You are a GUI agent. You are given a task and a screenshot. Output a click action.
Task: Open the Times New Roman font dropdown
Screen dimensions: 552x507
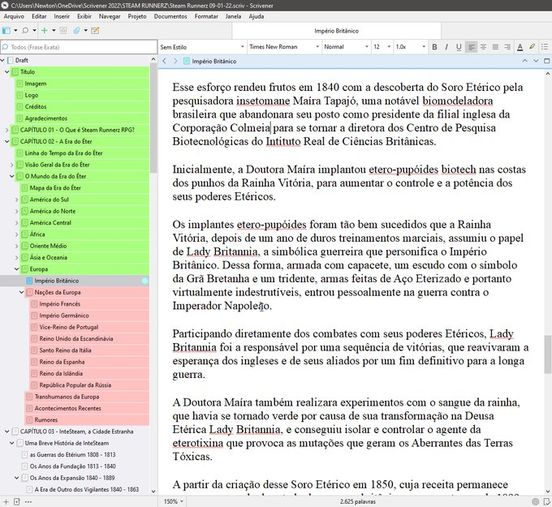tap(284, 47)
